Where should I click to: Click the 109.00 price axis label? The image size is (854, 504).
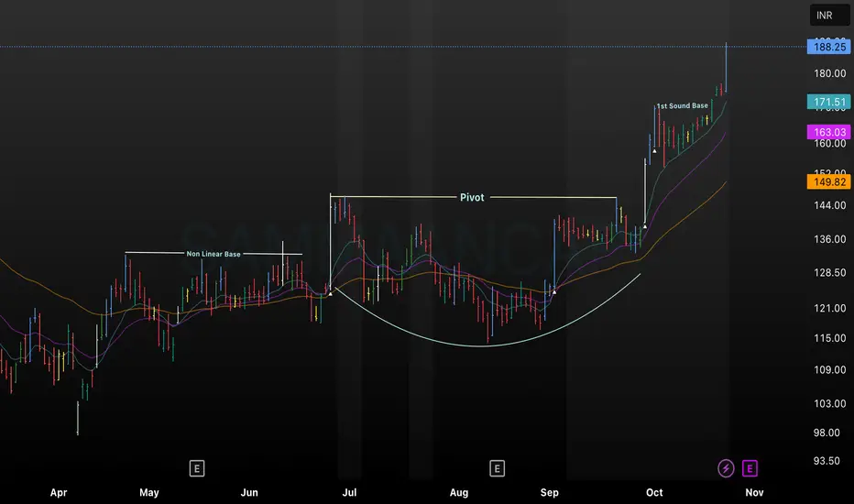pos(829,370)
